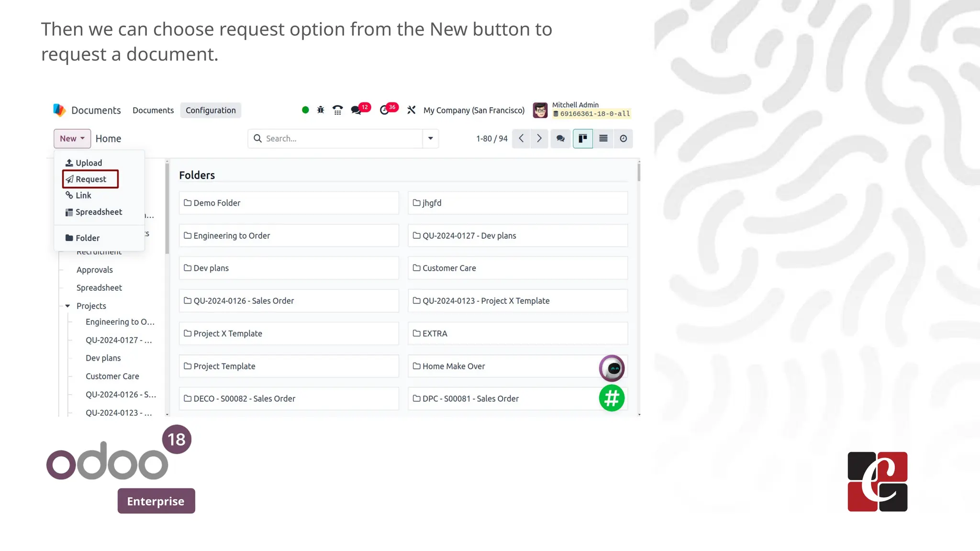
Task: Open the VoIP phone icon
Action: point(338,110)
